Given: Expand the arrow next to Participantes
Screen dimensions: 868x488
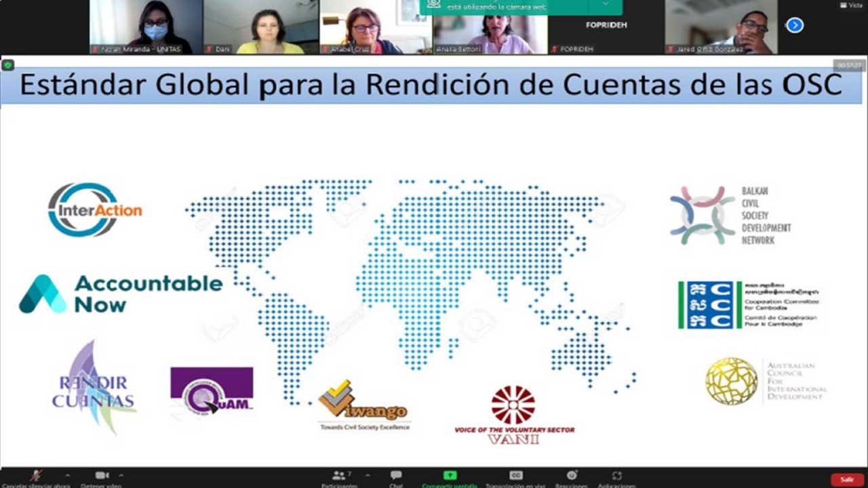Looking at the screenshot, I should point(367,475).
